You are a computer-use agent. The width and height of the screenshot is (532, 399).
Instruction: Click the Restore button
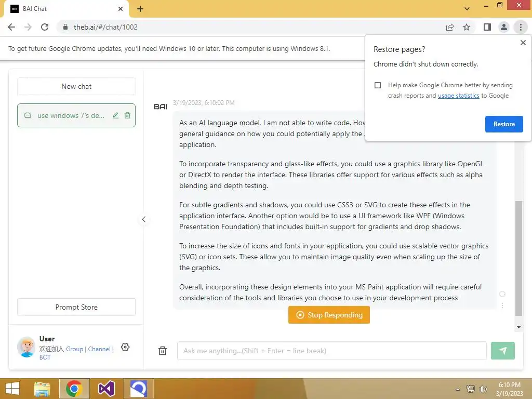click(504, 124)
